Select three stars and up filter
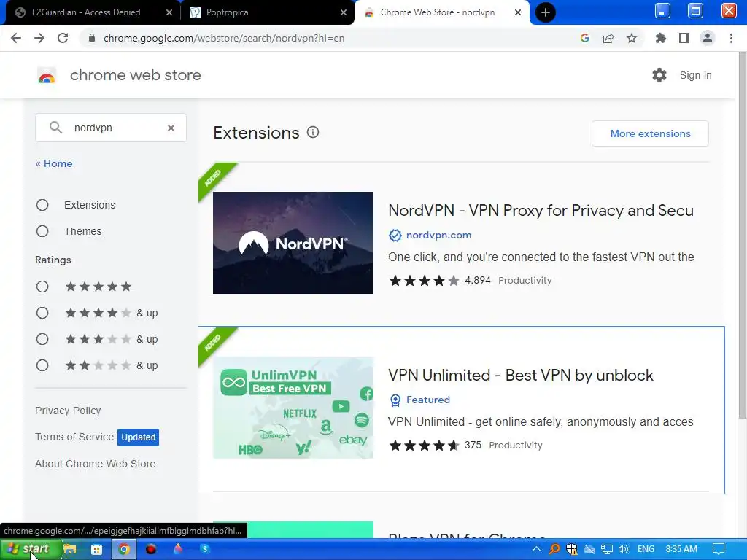Viewport: 747px width, 560px height. (x=42, y=338)
